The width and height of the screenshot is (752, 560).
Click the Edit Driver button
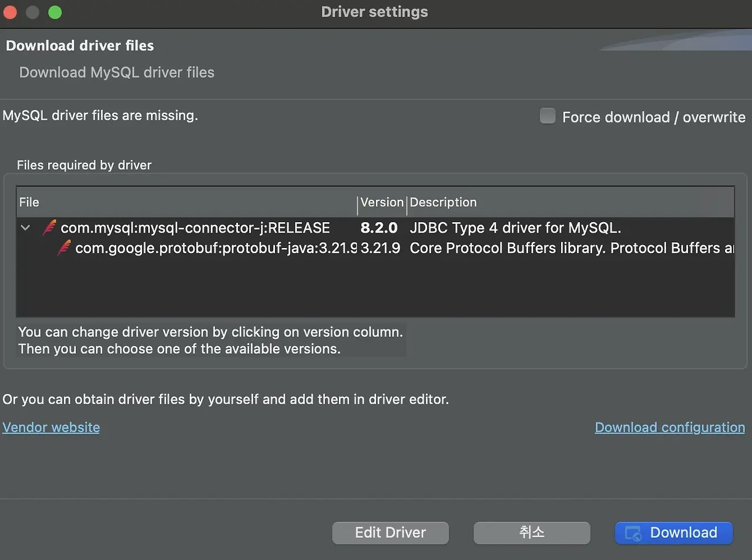tap(391, 532)
